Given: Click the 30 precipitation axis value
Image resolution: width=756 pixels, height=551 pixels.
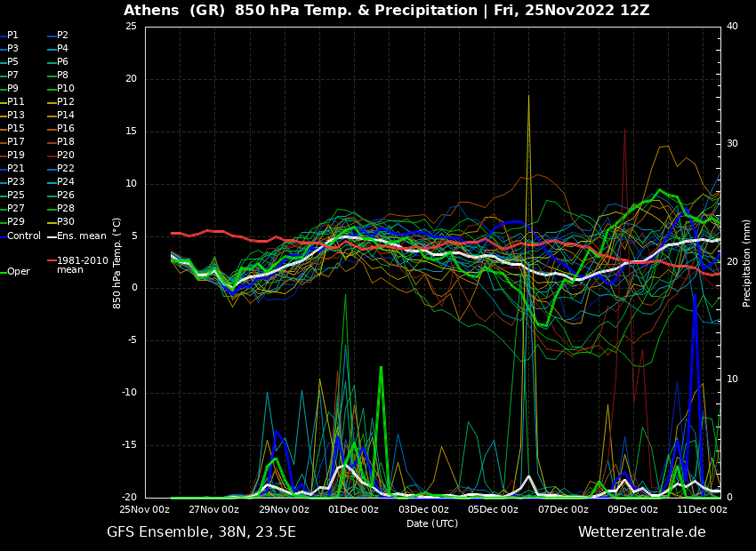Looking at the screenshot, I should [732, 144].
